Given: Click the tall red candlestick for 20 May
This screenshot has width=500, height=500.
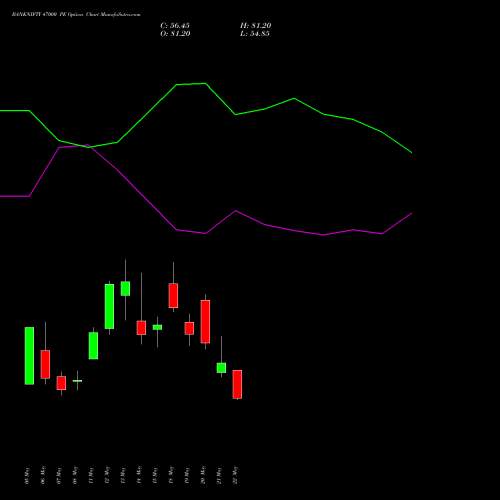Looking at the screenshot, I should tap(205, 321).
